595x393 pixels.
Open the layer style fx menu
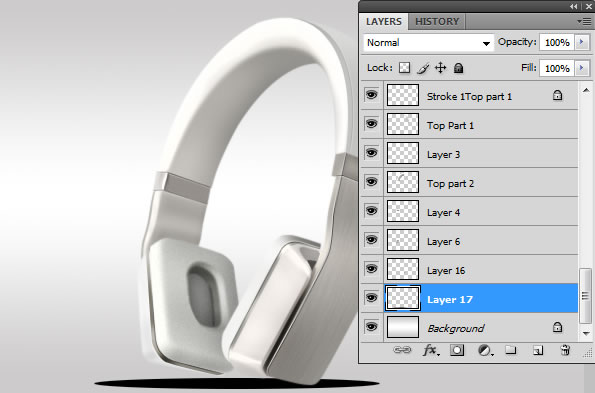(431, 350)
